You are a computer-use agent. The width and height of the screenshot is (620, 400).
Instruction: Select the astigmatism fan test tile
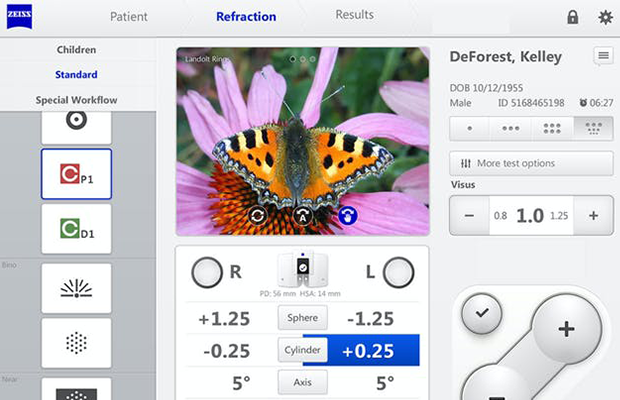[x=76, y=289]
